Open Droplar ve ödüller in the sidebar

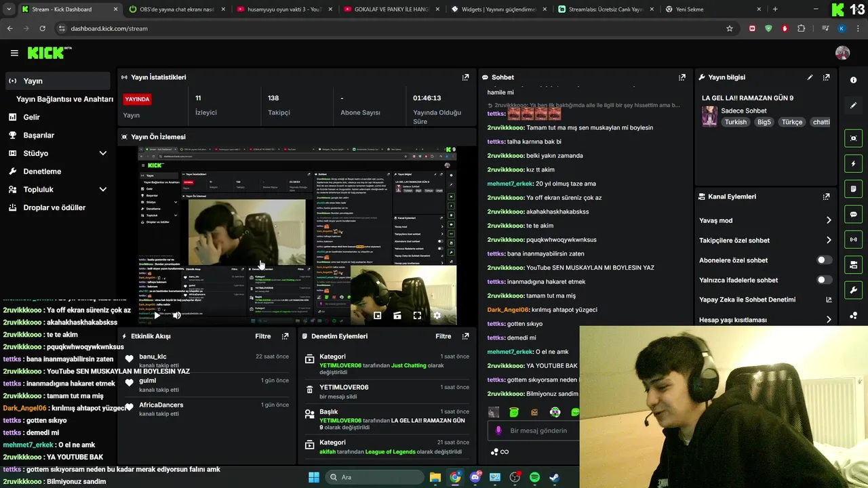click(56, 207)
